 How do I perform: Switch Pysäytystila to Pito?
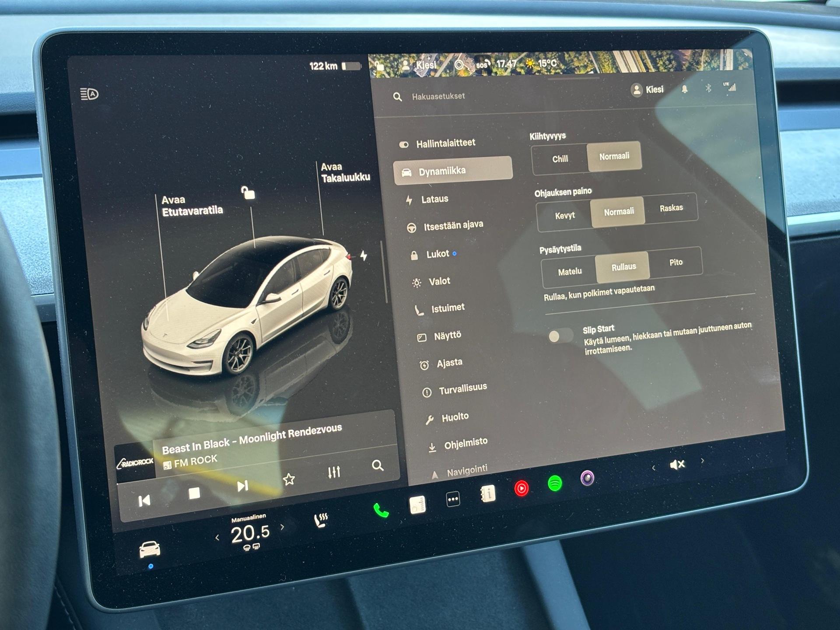676,262
